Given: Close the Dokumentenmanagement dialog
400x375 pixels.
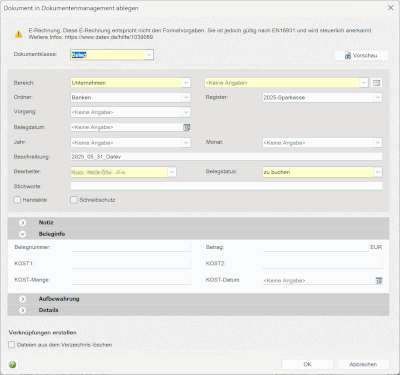Looking at the screenshot, I should click(391, 8).
